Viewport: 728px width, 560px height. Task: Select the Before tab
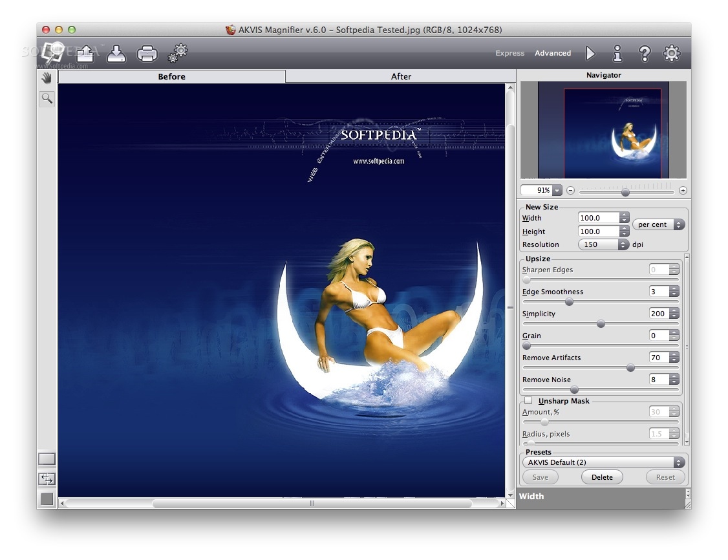[x=171, y=76]
